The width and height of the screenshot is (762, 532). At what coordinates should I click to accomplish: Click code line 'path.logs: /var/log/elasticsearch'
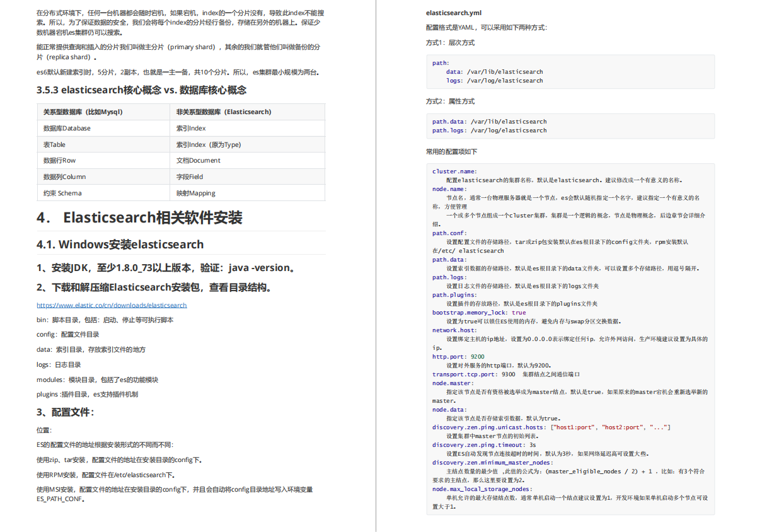pos(490,130)
